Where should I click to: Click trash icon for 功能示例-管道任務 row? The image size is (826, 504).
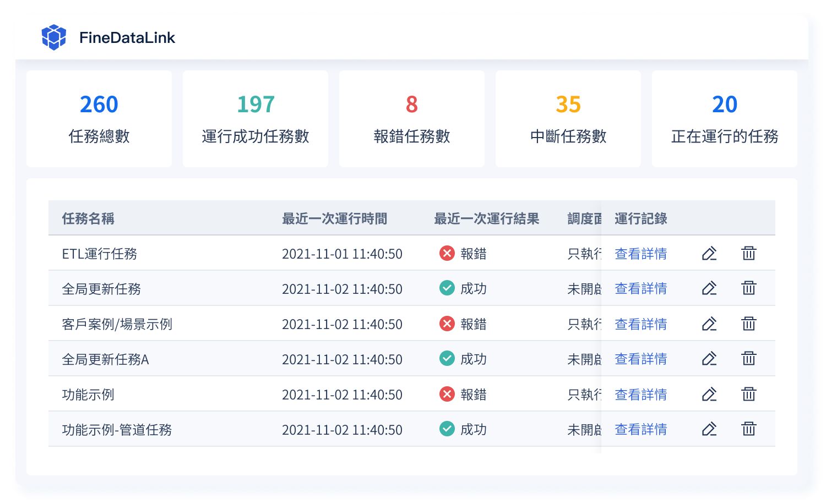pyautogui.click(x=749, y=429)
